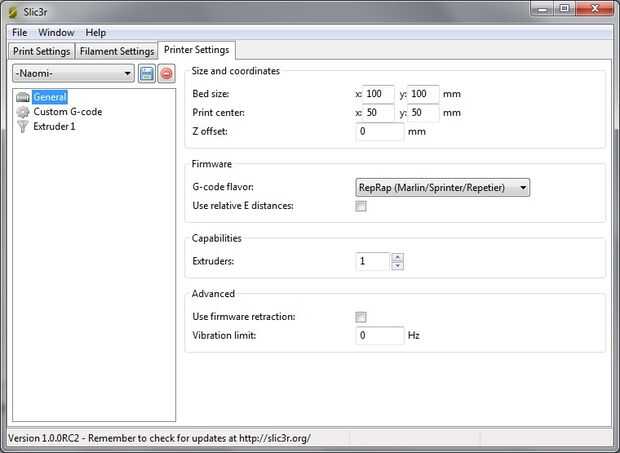Open Extruder 1 settings page
620x453 pixels.
tap(54, 126)
